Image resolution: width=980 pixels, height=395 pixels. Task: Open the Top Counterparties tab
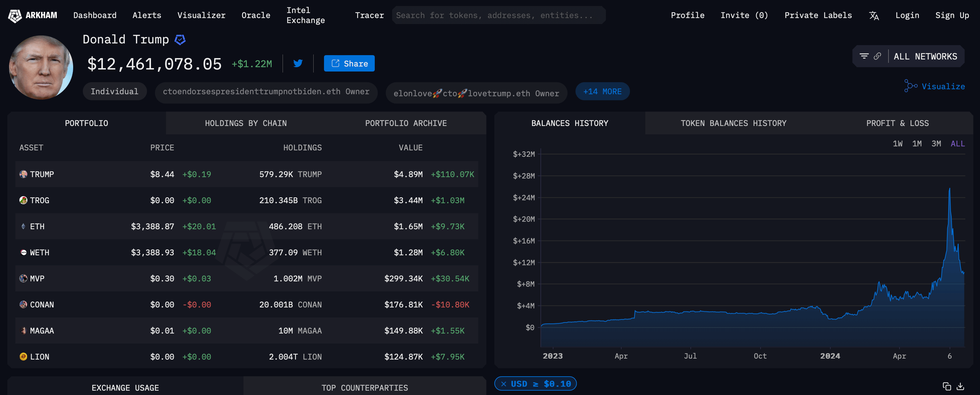[x=364, y=387]
